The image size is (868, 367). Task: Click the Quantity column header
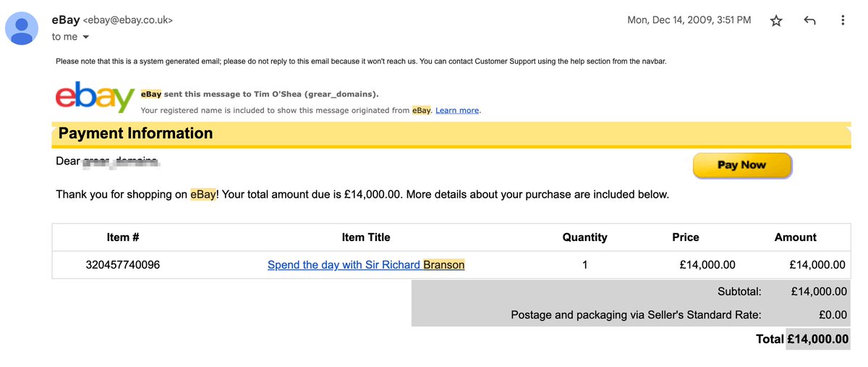tap(585, 237)
